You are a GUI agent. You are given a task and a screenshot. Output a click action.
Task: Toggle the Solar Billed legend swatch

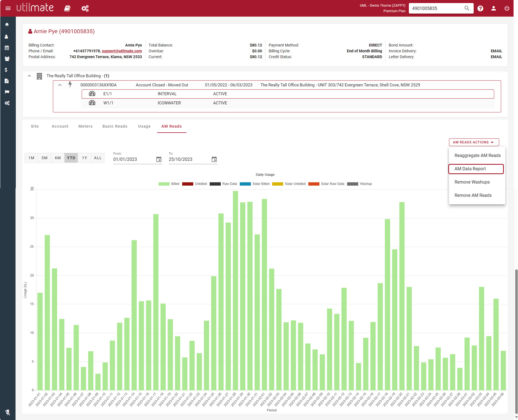coord(245,184)
